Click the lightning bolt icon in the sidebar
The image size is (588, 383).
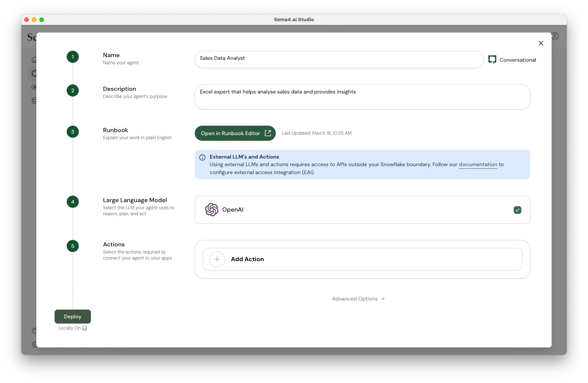tap(34, 87)
